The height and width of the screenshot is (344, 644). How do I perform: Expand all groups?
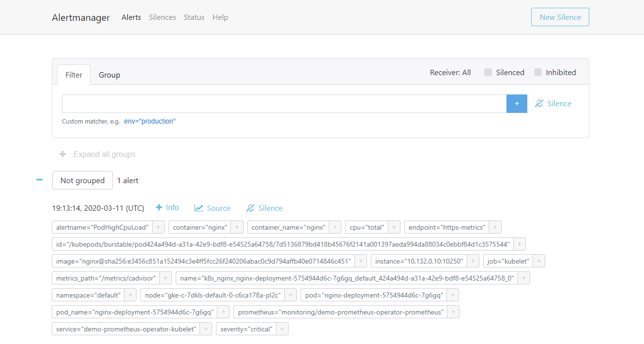(x=97, y=154)
